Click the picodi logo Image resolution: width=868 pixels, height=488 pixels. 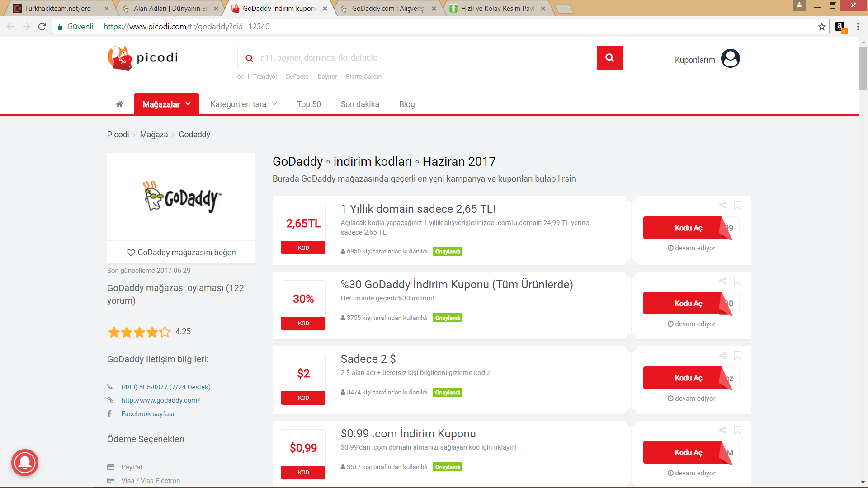[143, 58]
